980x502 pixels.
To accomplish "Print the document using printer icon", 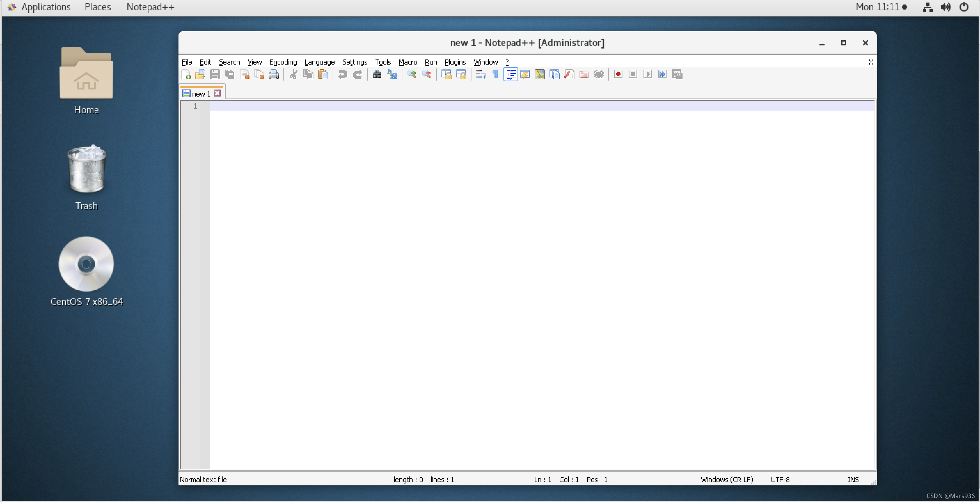I will coord(274,75).
